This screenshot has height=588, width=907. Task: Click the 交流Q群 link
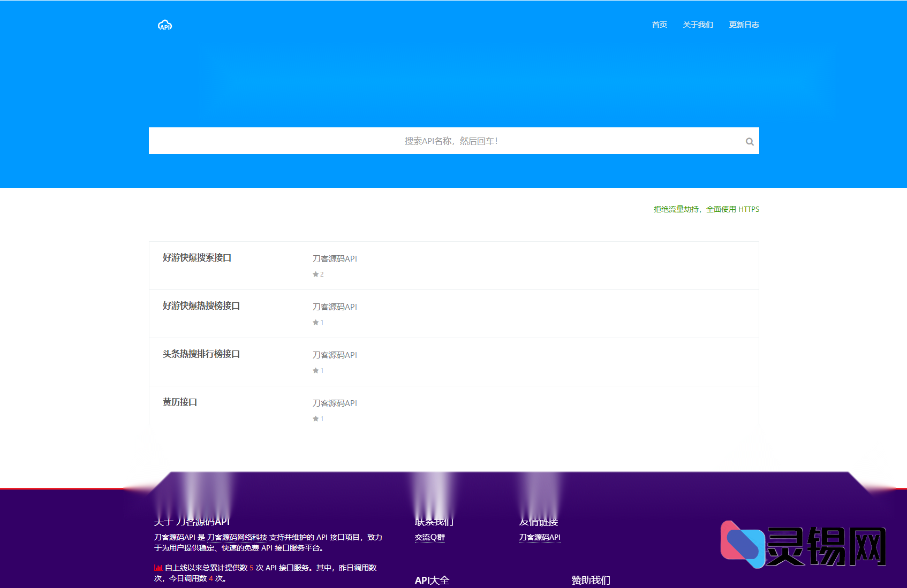click(429, 537)
